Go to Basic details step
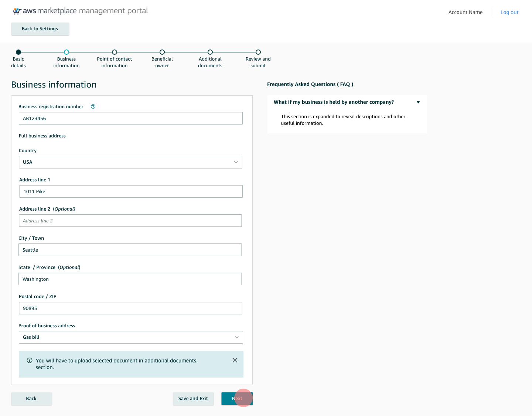532x416 pixels. (x=18, y=59)
